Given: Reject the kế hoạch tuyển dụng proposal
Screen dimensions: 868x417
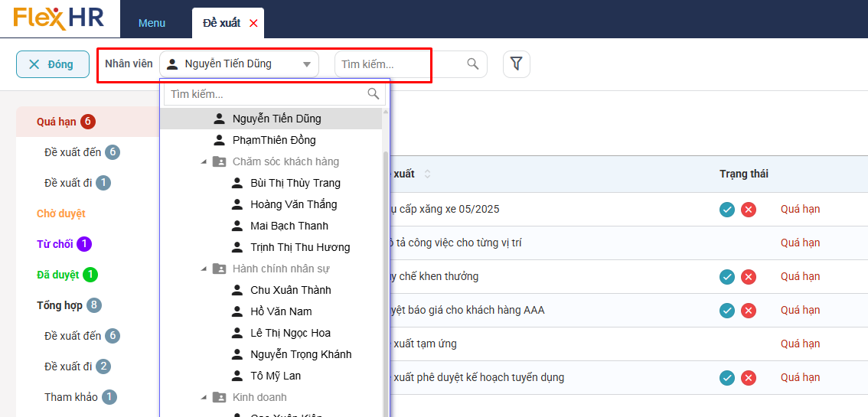Looking at the screenshot, I should 749,378.
